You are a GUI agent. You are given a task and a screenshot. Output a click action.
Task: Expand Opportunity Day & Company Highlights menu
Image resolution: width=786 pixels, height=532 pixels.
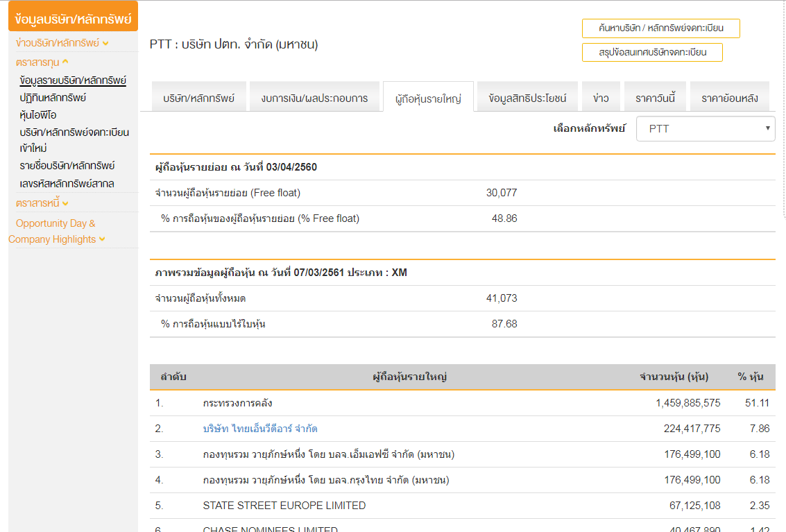pyautogui.click(x=57, y=231)
